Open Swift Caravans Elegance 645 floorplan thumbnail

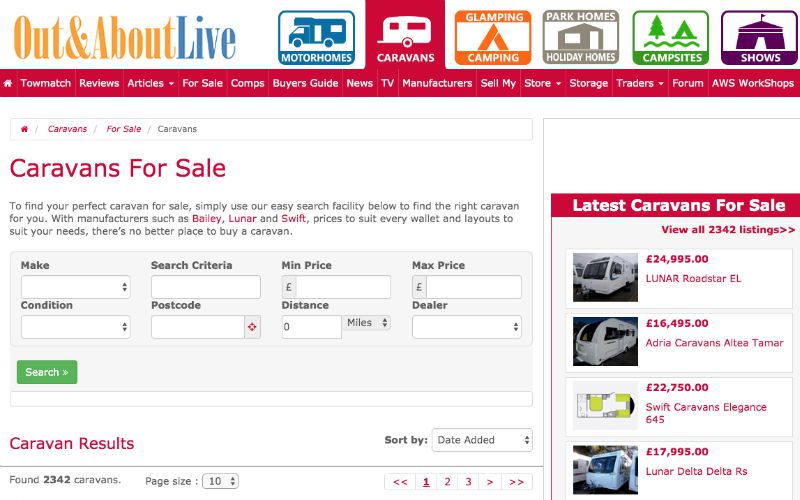[605, 406]
